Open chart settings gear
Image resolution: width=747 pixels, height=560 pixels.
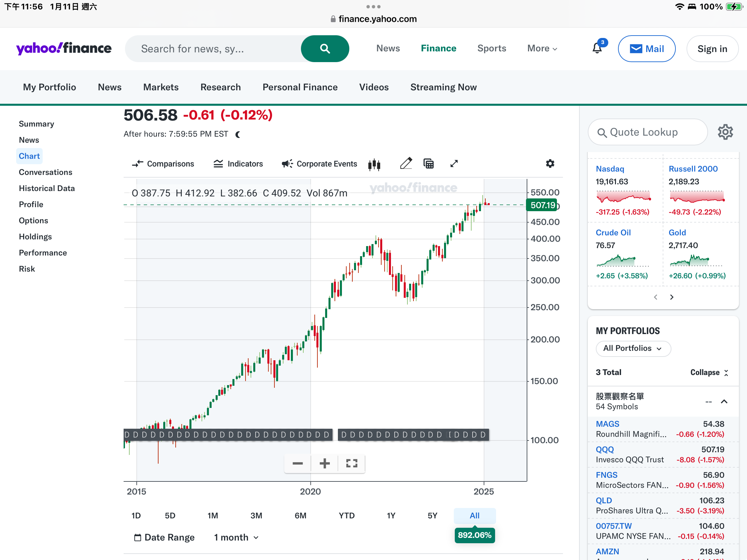550,164
